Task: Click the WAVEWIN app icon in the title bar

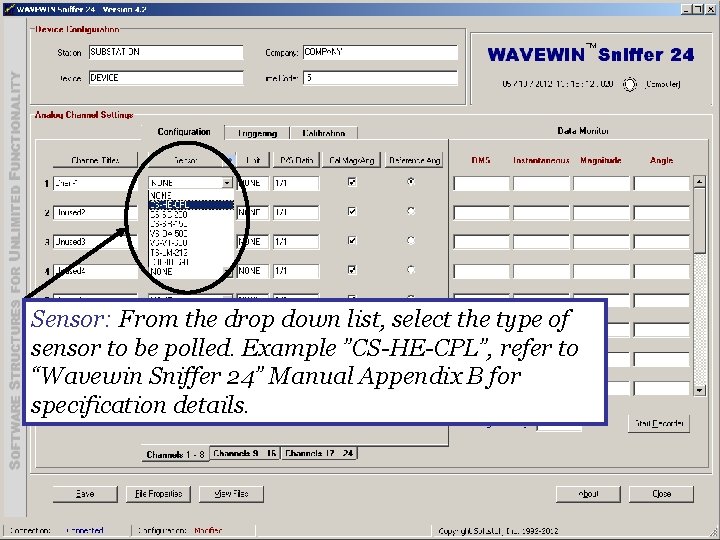Action: pyautogui.click(x=8, y=9)
